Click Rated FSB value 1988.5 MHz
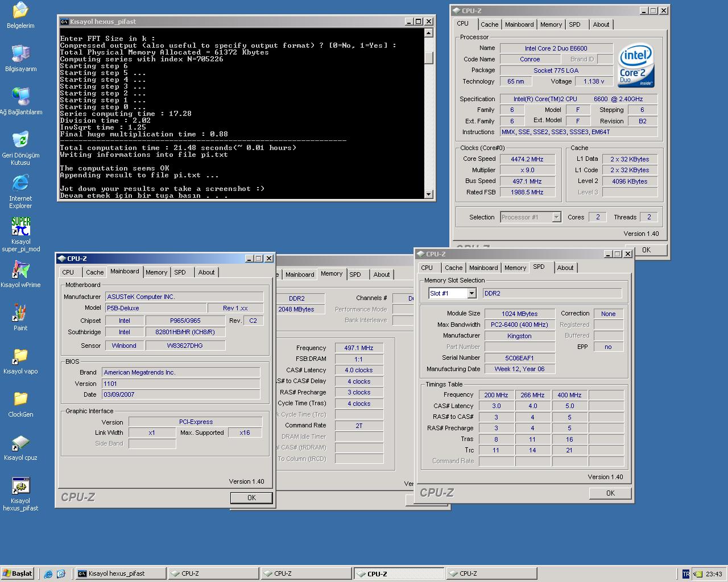This screenshot has height=582, width=728. (527, 192)
